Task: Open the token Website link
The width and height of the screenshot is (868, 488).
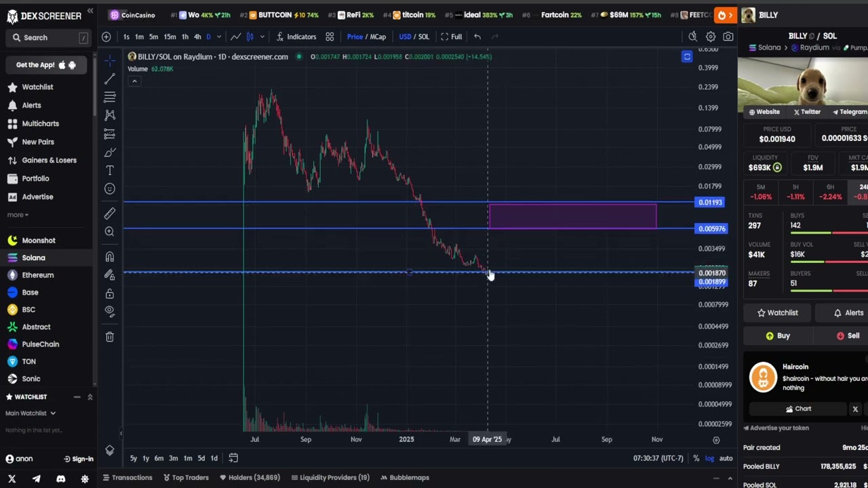Action: (764, 112)
